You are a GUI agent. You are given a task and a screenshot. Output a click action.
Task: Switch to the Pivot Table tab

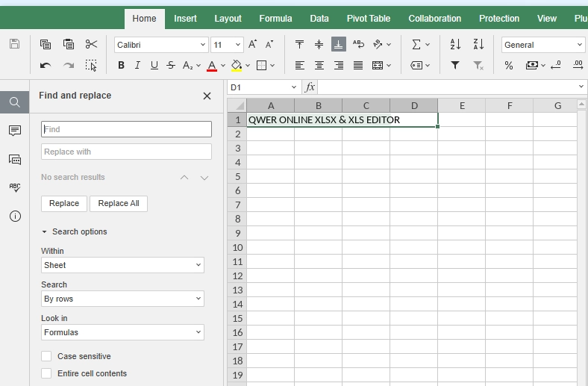click(x=369, y=19)
